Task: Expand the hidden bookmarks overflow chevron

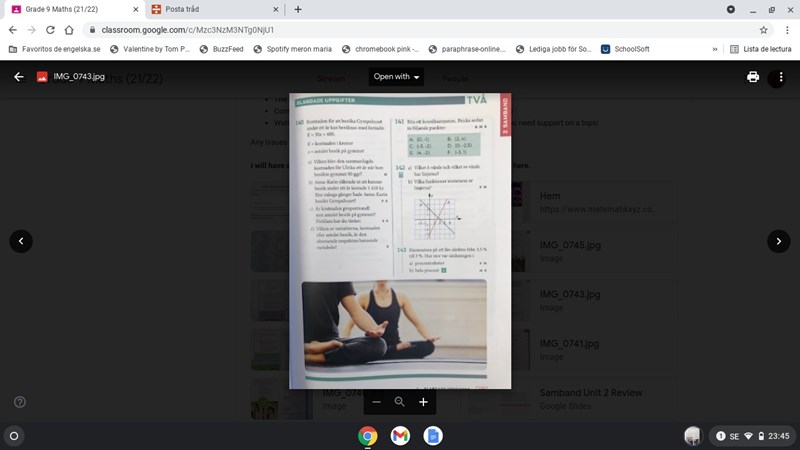Action: coord(714,49)
